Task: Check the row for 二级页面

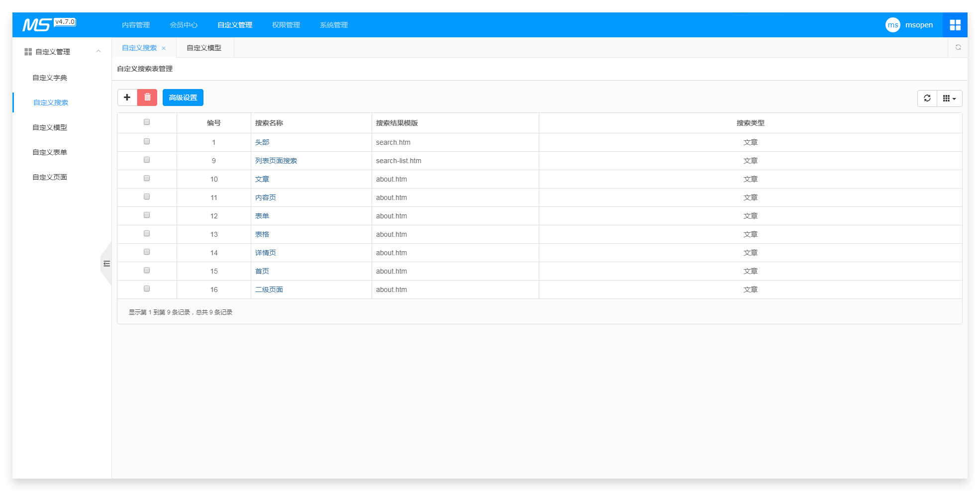Action: pyautogui.click(x=147, y=289)
